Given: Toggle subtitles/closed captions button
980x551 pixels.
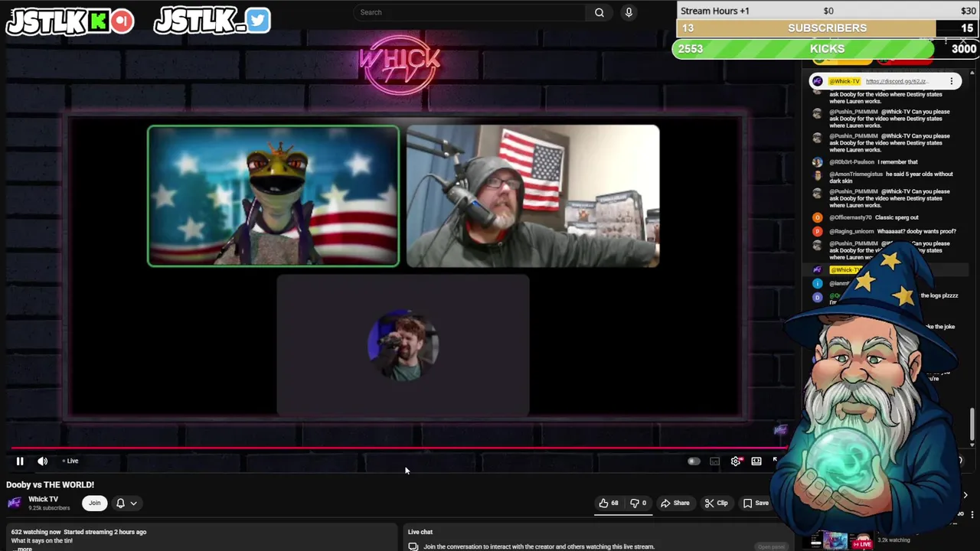Looking at the screenshot, I should [714, 461].
